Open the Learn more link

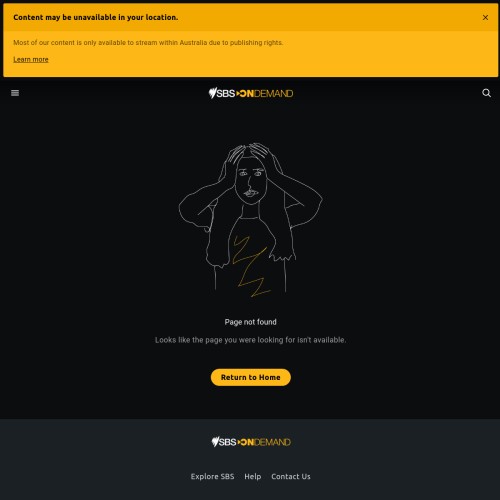coord(31,59)
